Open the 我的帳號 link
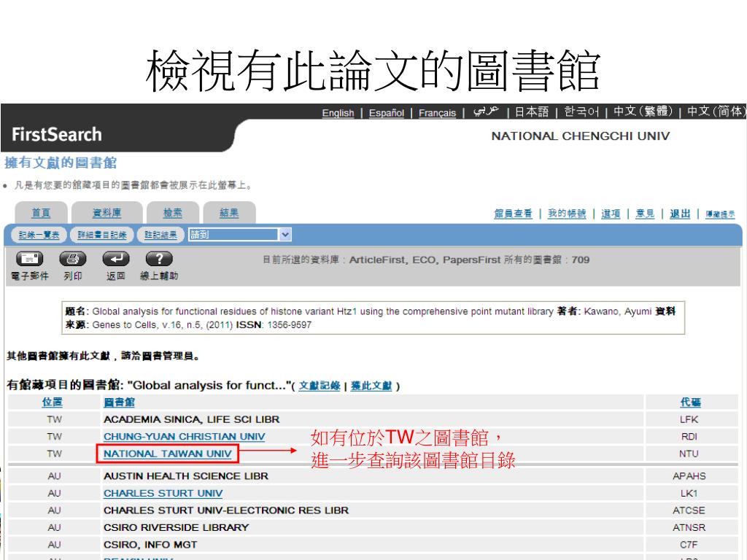 click(x=567, y=214)
